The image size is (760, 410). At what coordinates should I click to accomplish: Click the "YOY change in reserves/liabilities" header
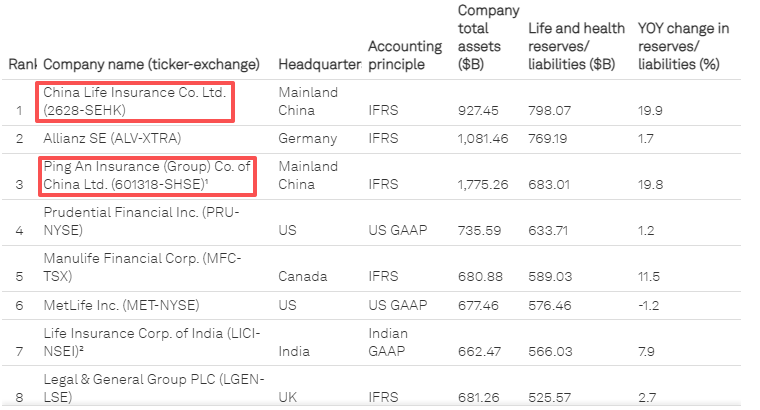(x=683, y=46)
